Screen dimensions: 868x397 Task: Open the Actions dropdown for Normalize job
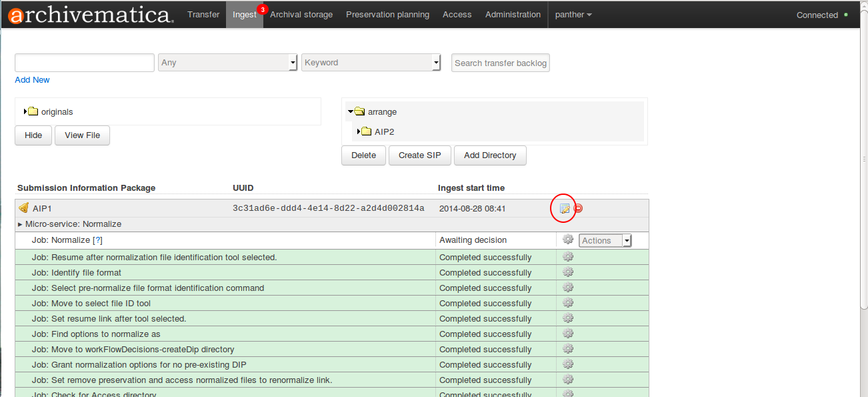tap(605, 241)
